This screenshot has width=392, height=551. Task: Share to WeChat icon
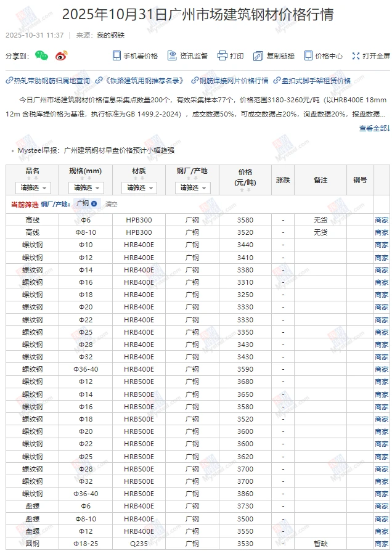[42, 56]
